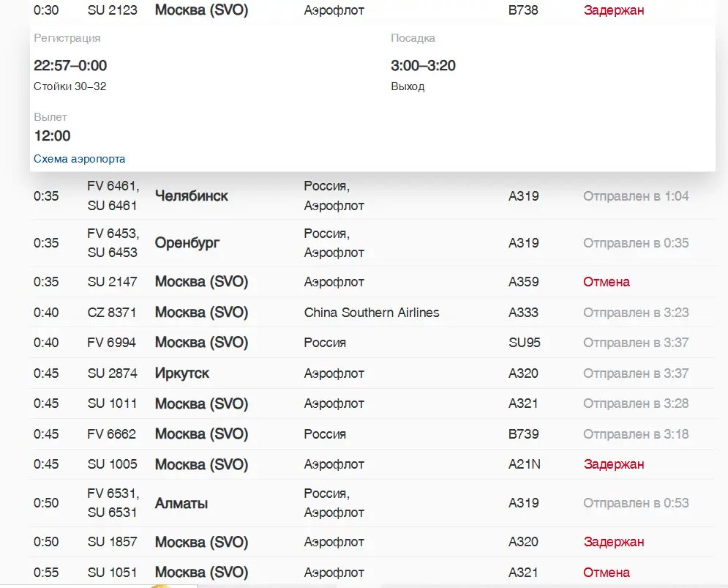This screenshot has height=588, width=728.
Task: Collapse the expanded SU 2123 flight row
Action: pyautogui.click(x=372, y=10)
